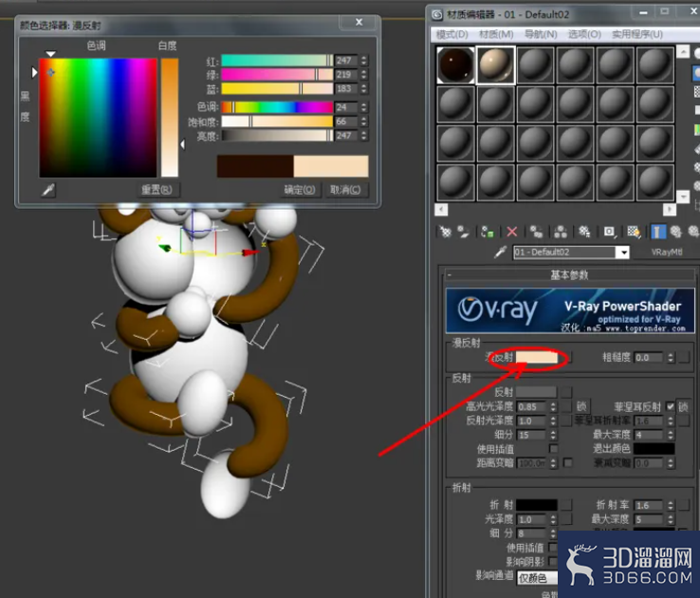
Task: Click the eyedropper in the color selector dialog
Action: [48, 190]
